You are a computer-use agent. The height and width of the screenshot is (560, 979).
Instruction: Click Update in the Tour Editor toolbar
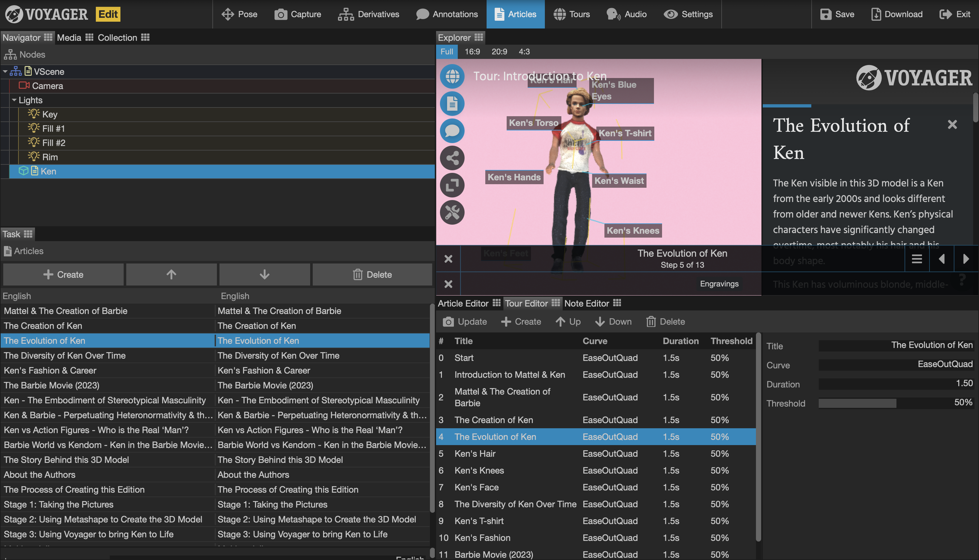465,321
